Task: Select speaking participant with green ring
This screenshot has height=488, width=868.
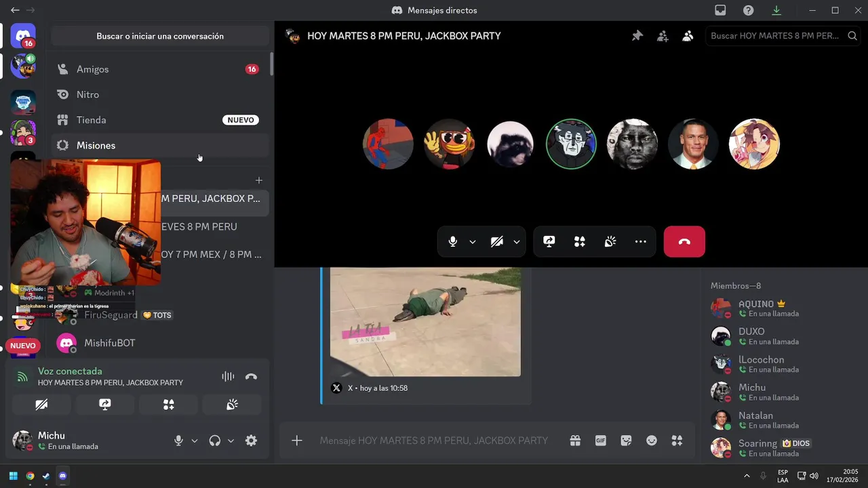Action: tap(571, 144)
